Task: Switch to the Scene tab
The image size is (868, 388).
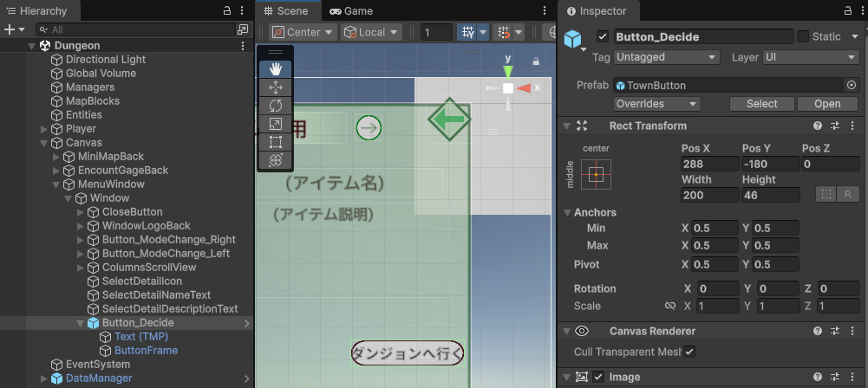Action: point(288,10)
